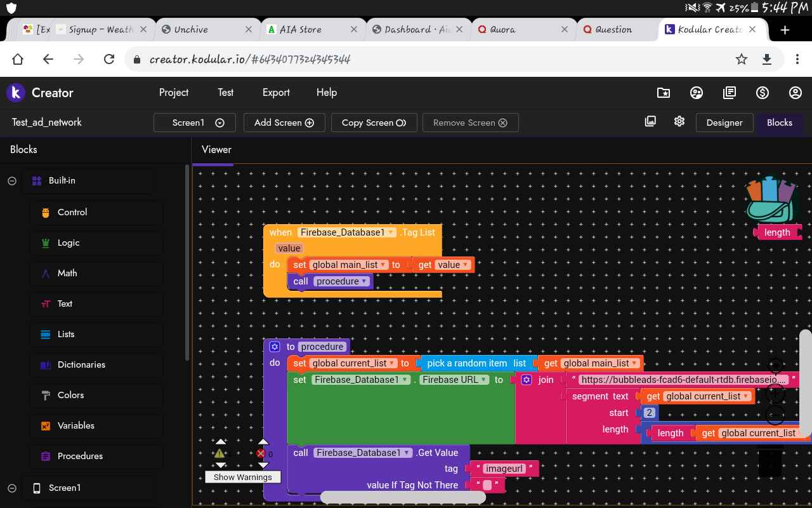Screen dimensions: 812x508
Task: Select the Colors block category
Action: 70,395
